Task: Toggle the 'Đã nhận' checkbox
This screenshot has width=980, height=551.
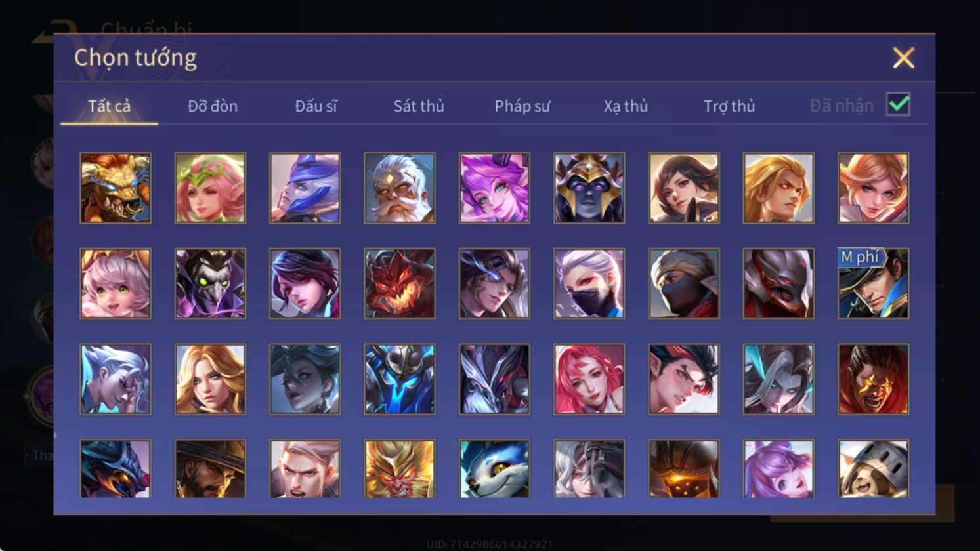Action: pyautogui.click(x=898, y=104)
